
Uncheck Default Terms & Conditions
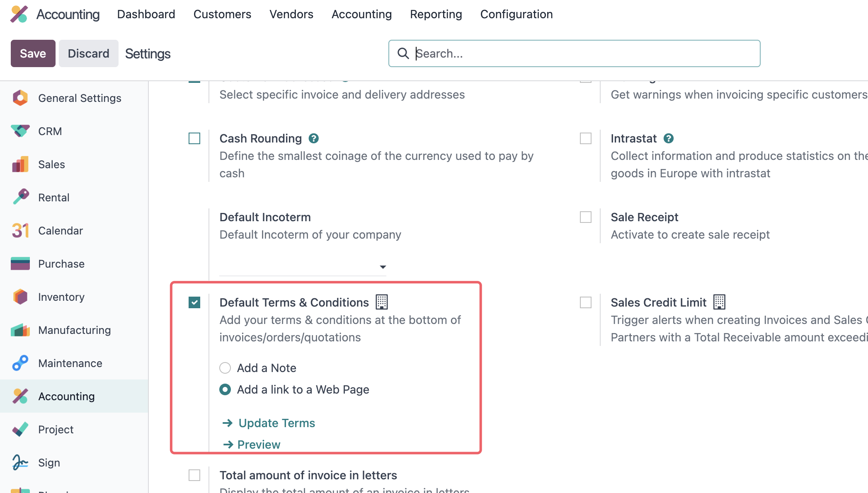point(194,302)
